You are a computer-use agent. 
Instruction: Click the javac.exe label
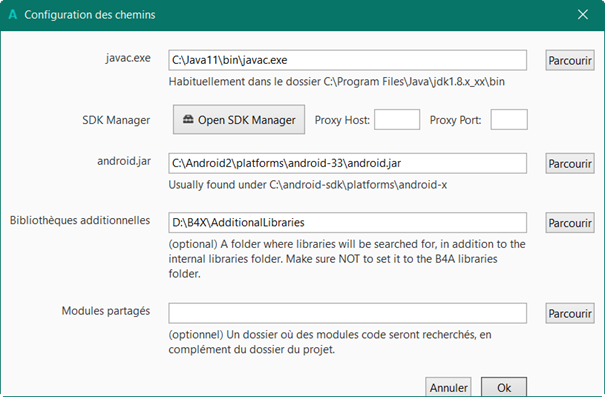(x=128, y=58)
